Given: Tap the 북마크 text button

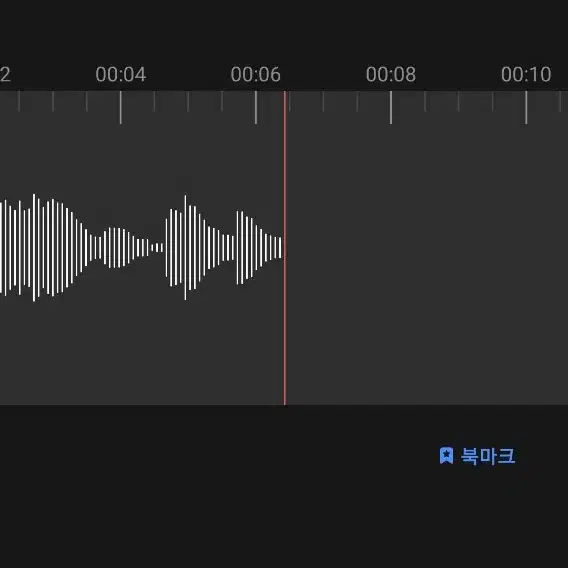Looking at the screenshot, I should (x=488, y=456).
